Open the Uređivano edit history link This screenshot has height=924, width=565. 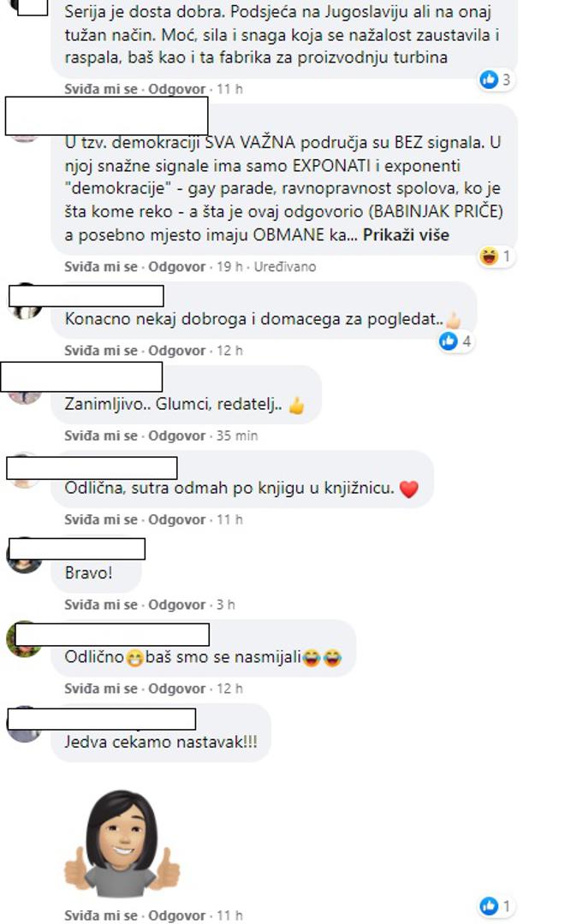[x=285, y=267]
